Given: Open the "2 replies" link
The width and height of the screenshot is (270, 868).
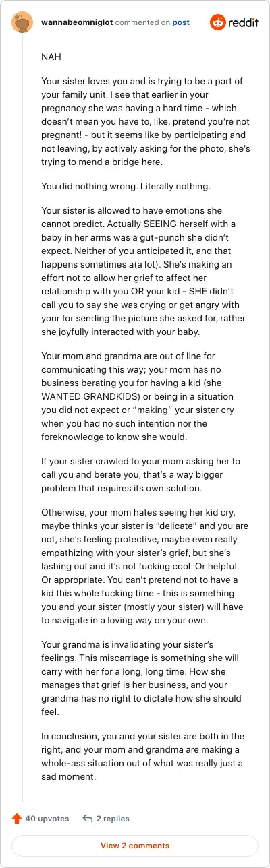Looking at the screenshot, I should point(113,818).
